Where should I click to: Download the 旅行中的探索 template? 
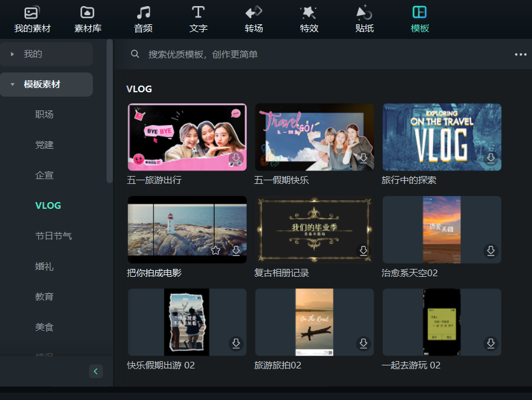click(x=491, y=158)
